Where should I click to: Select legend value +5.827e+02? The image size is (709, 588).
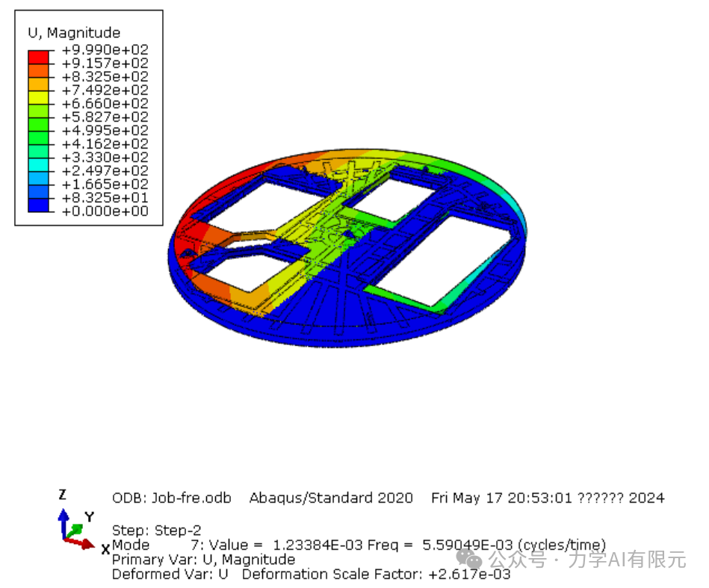coord(105,117)
